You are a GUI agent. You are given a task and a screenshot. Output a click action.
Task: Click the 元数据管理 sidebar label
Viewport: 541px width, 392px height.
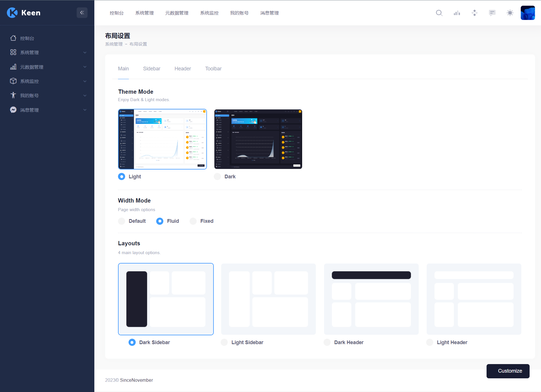(x=32, y=67)
